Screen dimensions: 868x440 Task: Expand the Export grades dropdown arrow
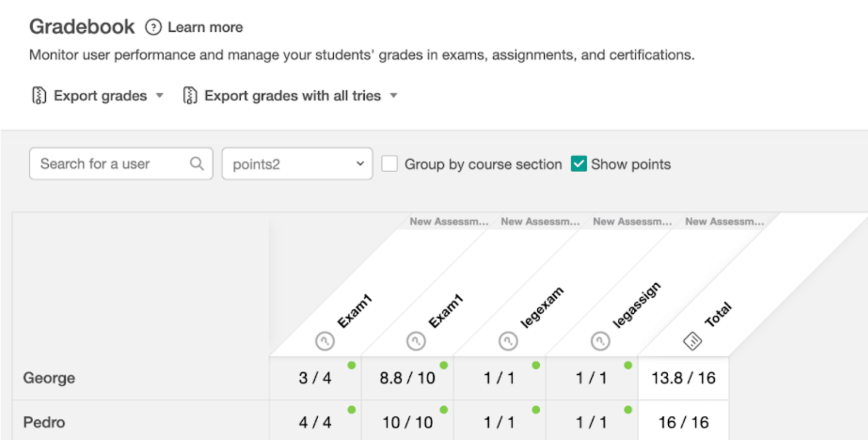click(159, 96)
